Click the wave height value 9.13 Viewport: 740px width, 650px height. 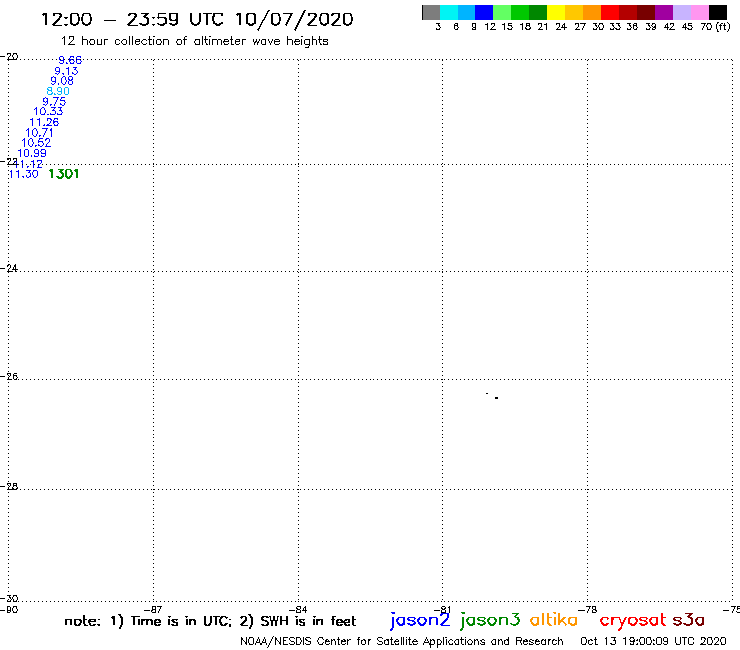coord(66,71)
